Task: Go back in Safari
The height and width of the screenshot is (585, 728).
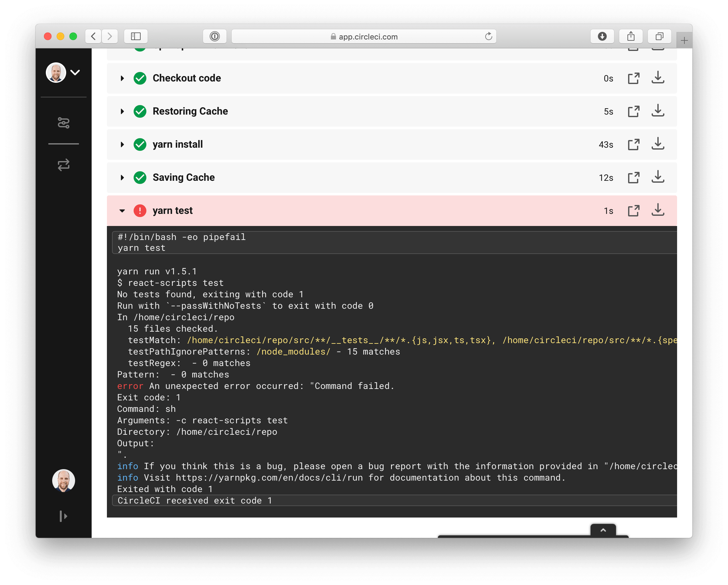Action: (x=94, y=36)
